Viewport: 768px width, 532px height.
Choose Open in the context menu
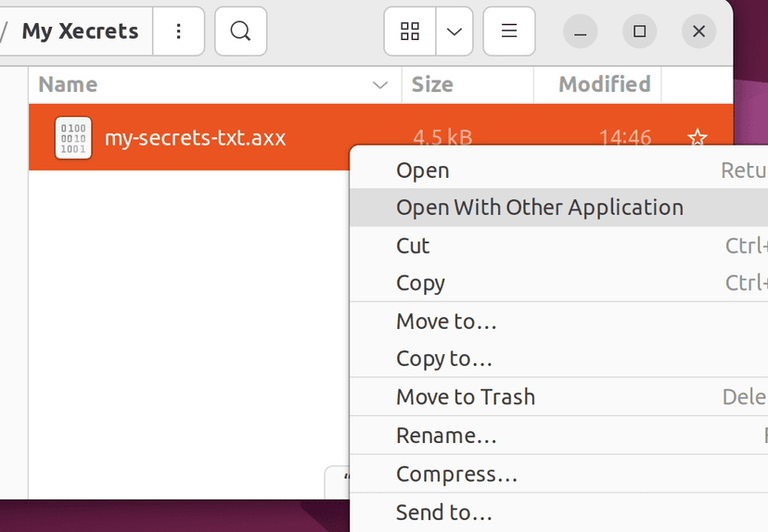[x=559, y=171]
